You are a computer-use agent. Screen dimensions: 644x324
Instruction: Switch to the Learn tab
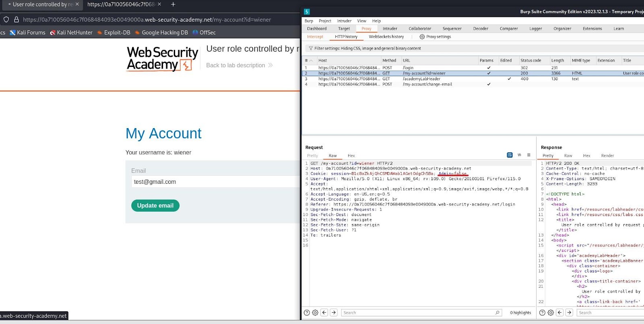(x=619, y=29)
